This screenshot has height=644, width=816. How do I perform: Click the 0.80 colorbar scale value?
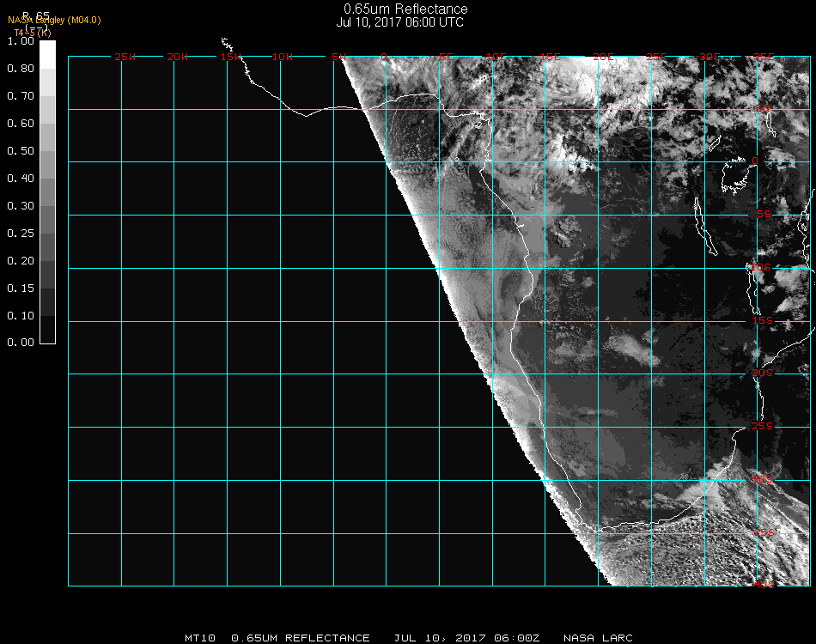[21, 69]
